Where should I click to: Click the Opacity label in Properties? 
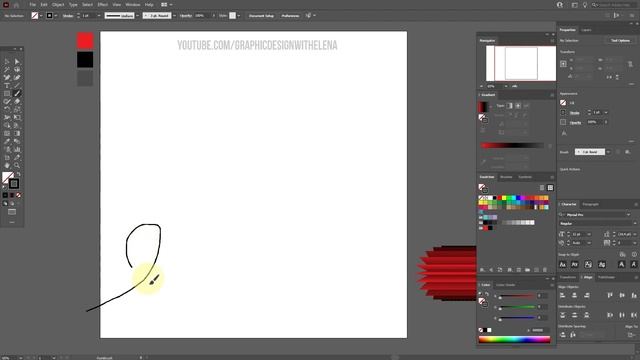(x=576, y=122)
